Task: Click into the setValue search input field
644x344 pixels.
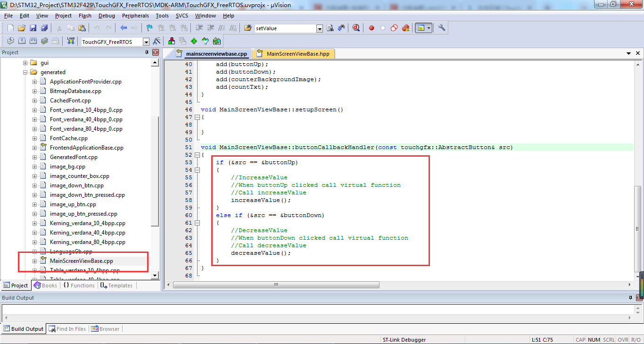Action: (x=285, y=28)
